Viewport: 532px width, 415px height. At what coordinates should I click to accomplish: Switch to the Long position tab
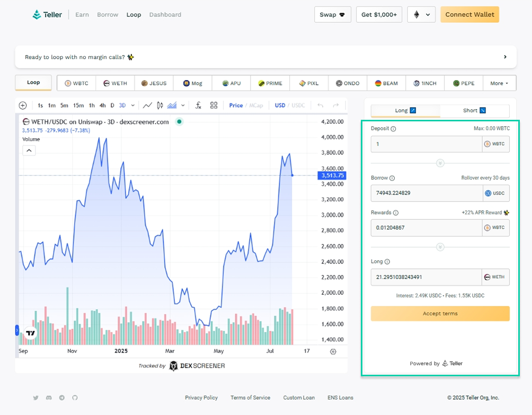click(405, 111)
